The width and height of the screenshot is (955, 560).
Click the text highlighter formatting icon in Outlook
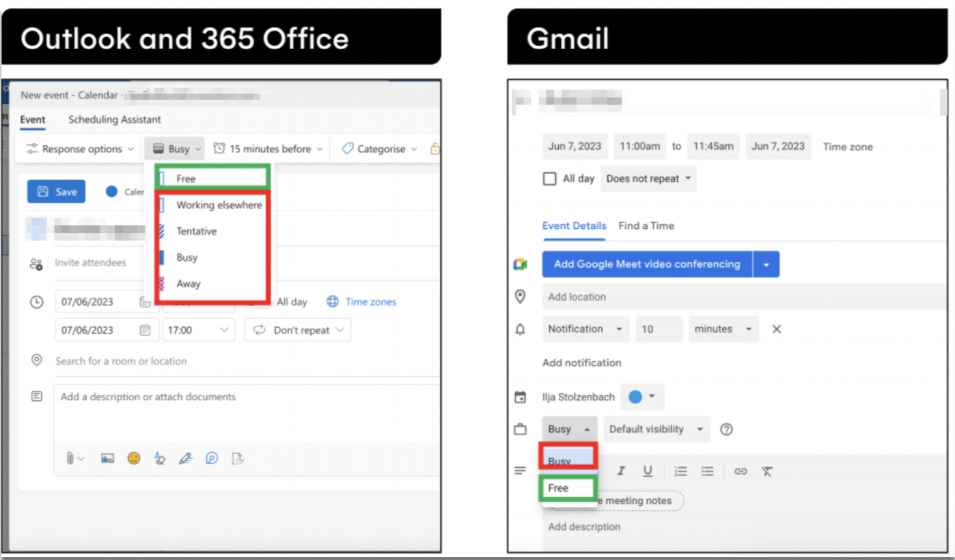click(x=160, y=458)
